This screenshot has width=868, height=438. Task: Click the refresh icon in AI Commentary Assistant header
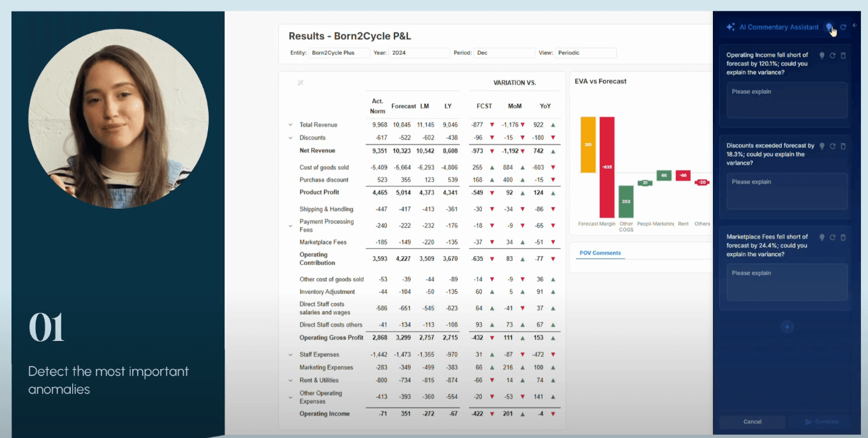tap(843, 27)
